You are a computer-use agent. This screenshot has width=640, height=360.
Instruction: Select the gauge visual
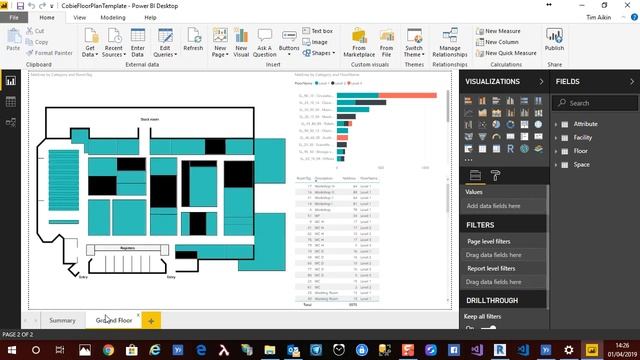tap(496, 137)
